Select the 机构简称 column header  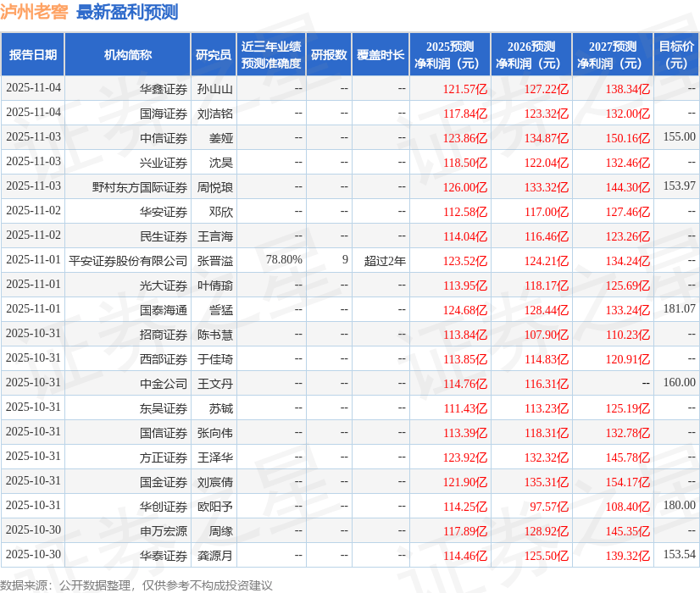tap(129, 53)
